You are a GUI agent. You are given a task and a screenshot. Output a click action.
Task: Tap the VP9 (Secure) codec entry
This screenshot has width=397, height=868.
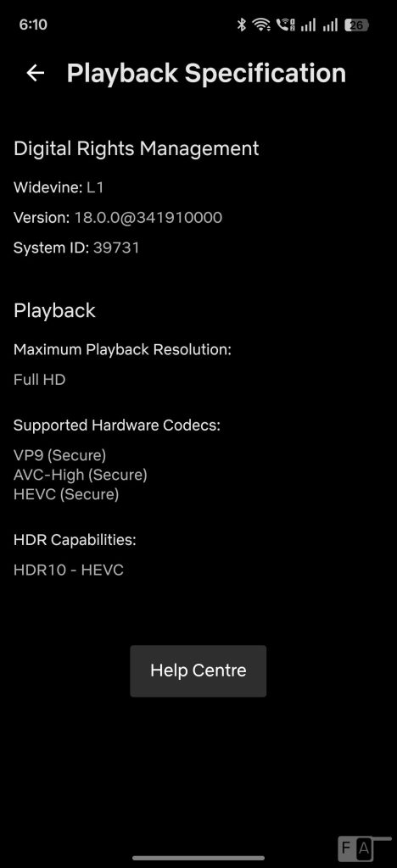pos(59,455)
